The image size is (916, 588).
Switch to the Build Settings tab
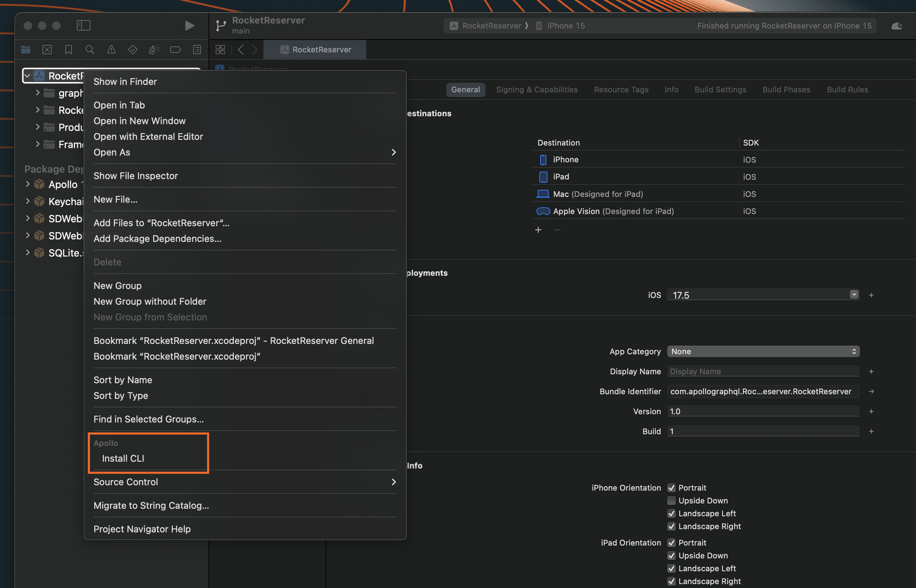720,90
